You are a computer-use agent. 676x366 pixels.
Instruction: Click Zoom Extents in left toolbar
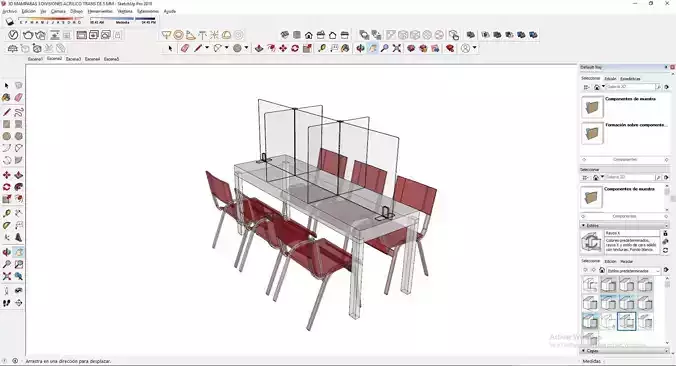click(6, 276)
